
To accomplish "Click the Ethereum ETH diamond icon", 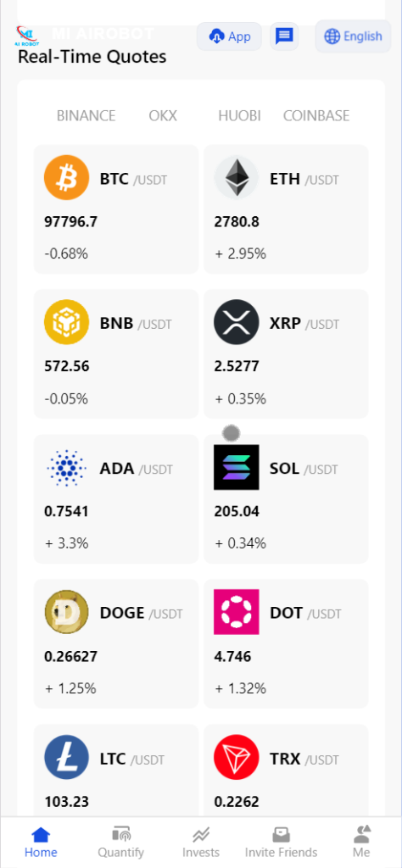I will click(x=237, y=177).
